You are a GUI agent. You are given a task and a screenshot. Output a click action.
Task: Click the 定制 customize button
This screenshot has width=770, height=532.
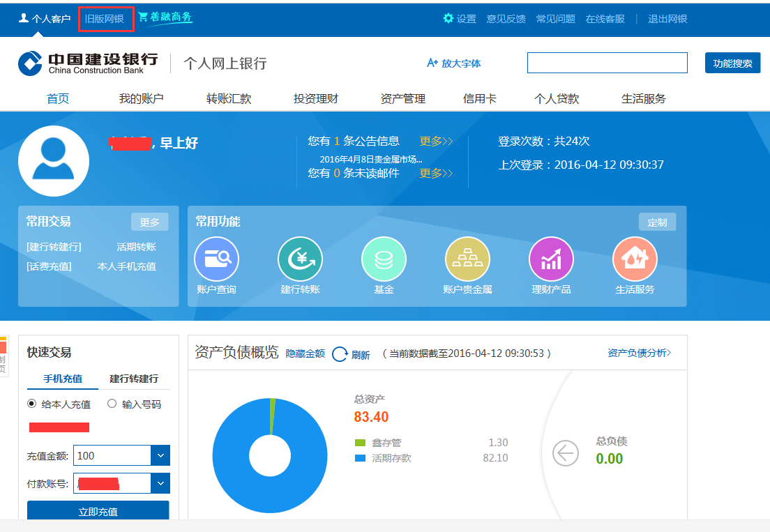pos(657,222)
